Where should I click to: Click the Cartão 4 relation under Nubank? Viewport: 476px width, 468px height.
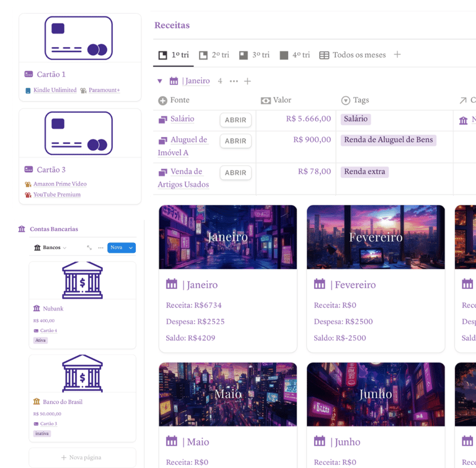click(x=48, y=330)
